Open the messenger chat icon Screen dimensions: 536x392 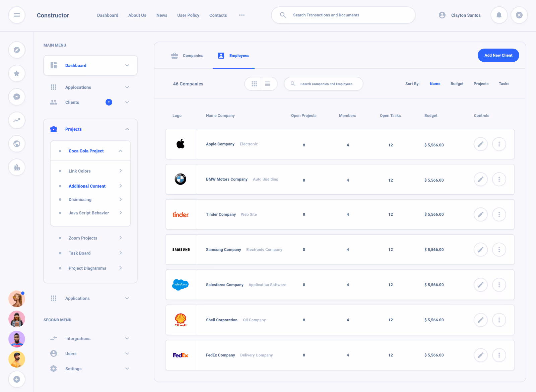point(17,97)
